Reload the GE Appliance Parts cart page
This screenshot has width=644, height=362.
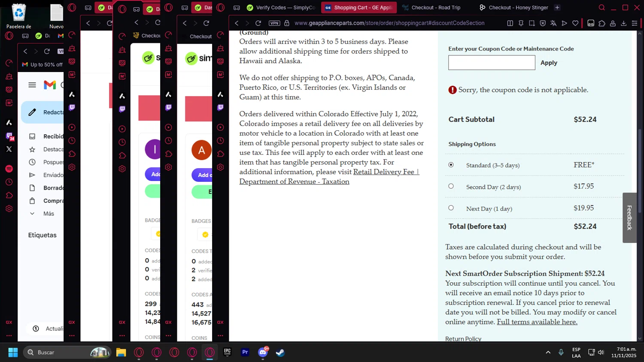tap(258, 23)
